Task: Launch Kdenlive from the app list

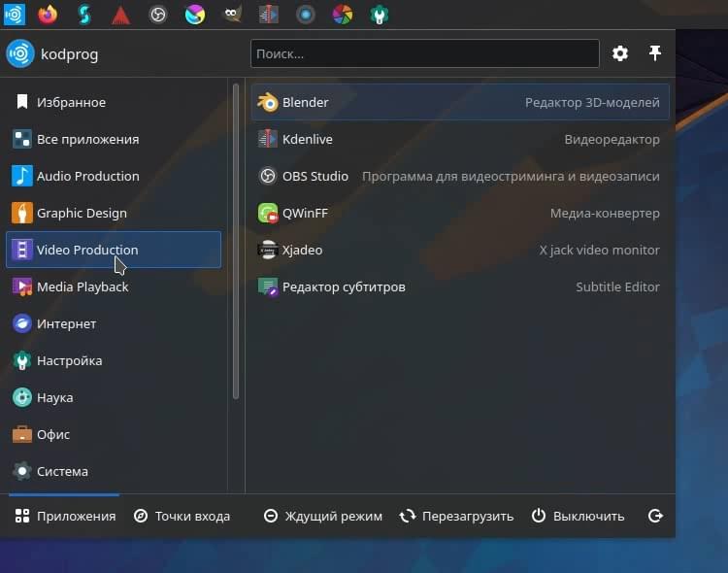Action: pos(460,139)
